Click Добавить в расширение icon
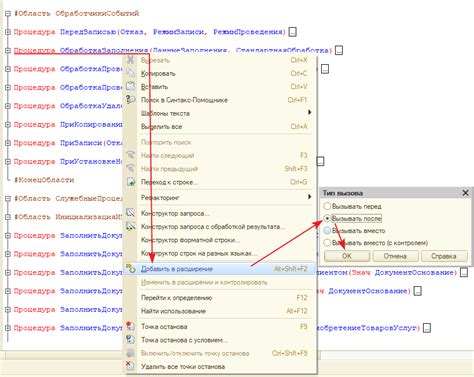Screen dimensions: 474x377 tap(131, 269)
